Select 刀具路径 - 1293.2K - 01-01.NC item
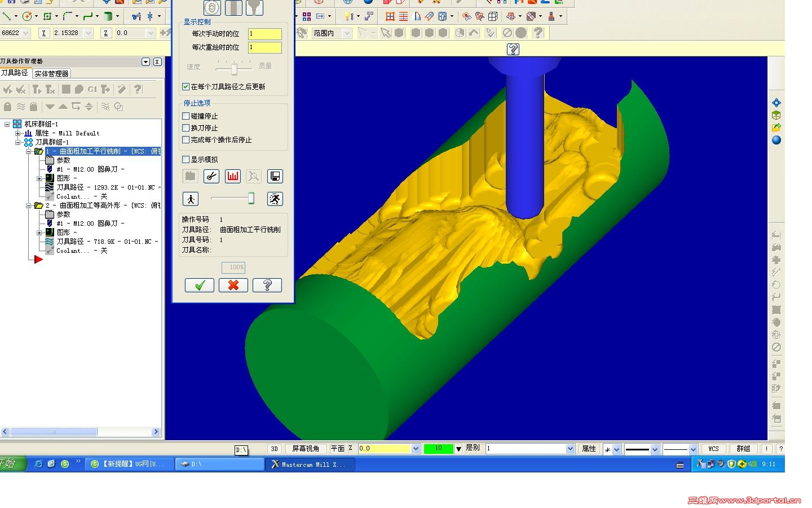This screenshot has height=508, width=812. [108, 187]
